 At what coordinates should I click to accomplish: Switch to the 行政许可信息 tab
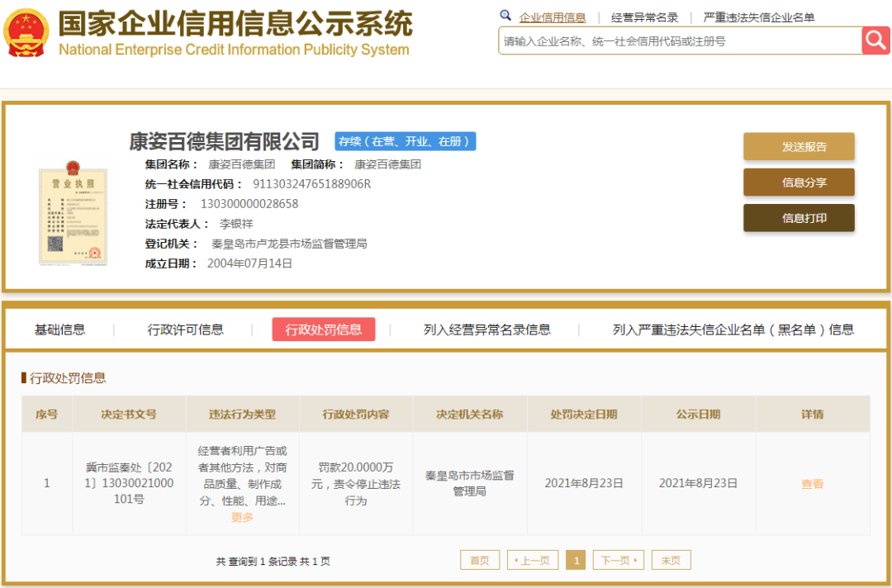click(186, 330)
